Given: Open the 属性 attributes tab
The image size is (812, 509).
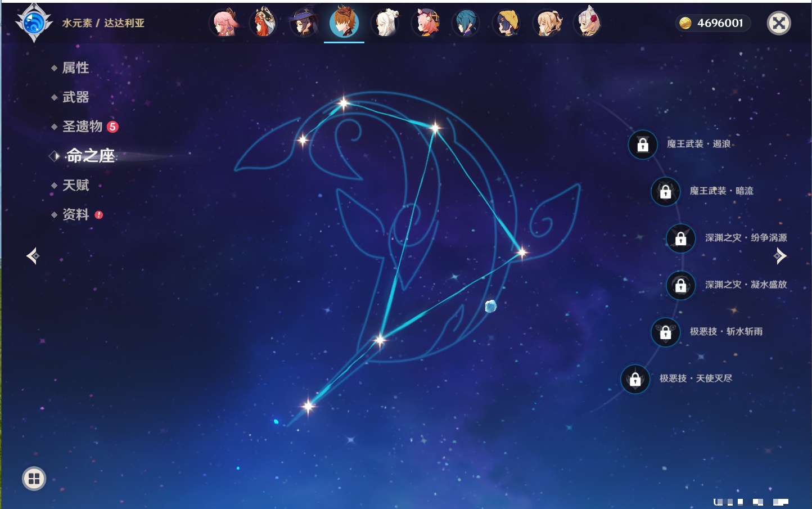Looking at the screenshot, I should click(75, 68).
